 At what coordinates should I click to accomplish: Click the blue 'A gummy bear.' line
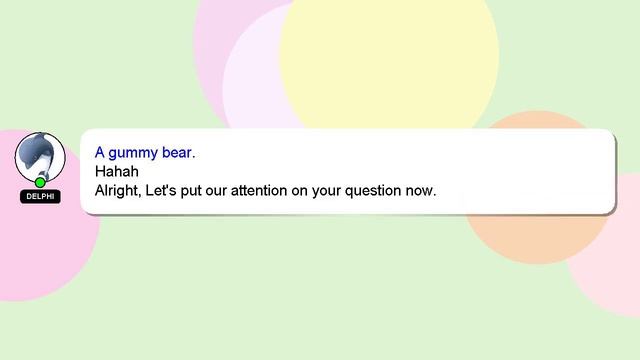pyautogui.click(x=145, y=153)
